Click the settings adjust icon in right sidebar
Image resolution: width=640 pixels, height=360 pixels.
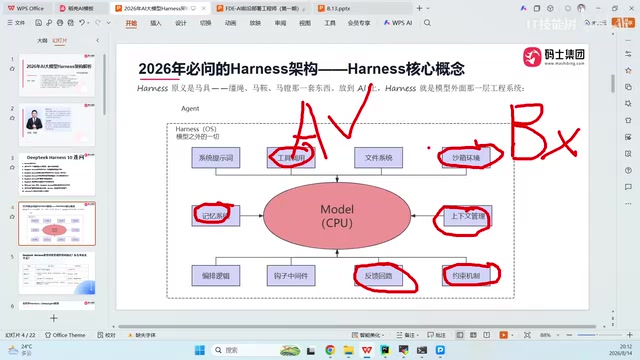point(628,54)
